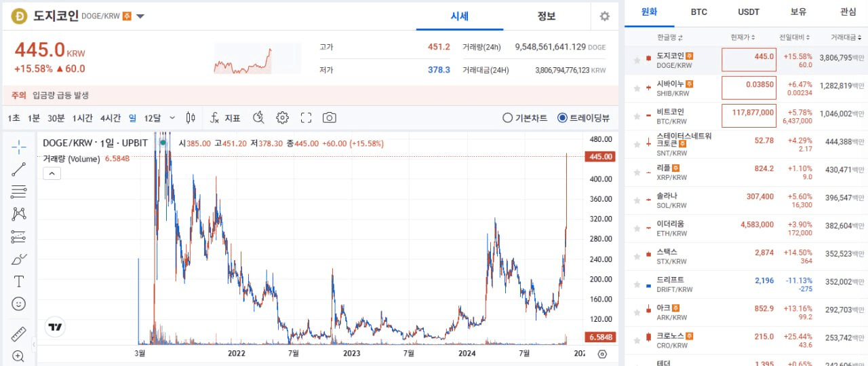Click the lightning magnifier quick-search icon

point(258,117)
